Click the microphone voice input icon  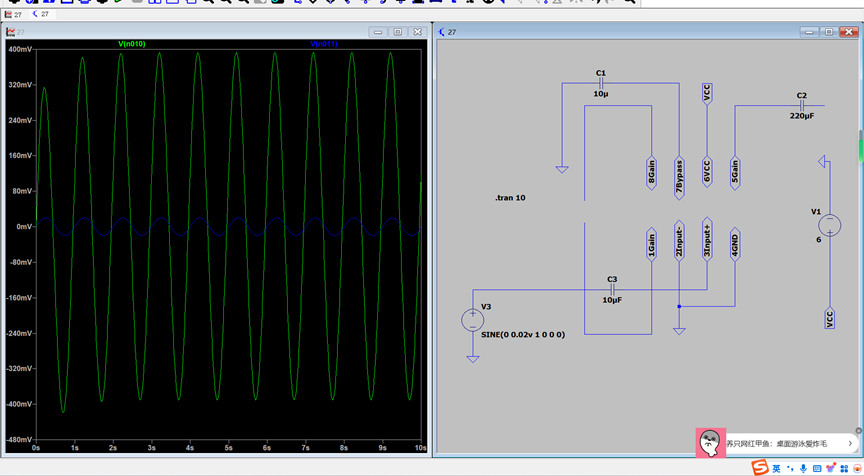(x=803, y=468)
